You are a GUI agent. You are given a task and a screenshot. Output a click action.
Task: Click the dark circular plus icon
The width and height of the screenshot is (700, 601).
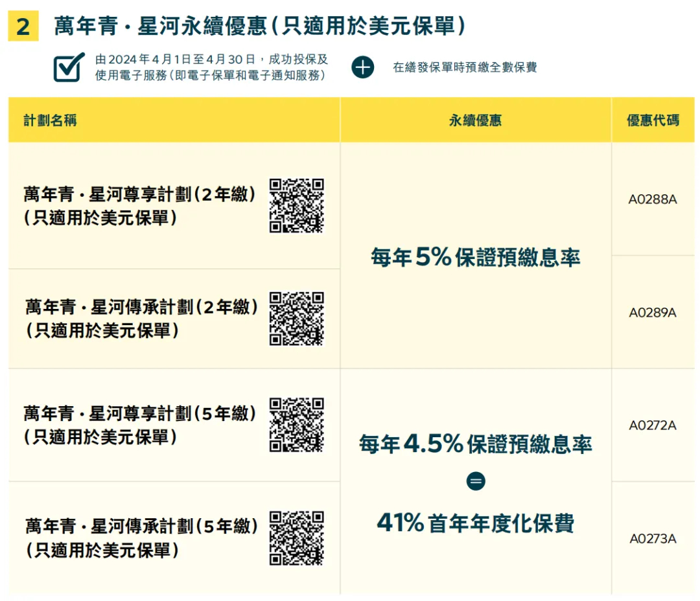tap(362, 67)
